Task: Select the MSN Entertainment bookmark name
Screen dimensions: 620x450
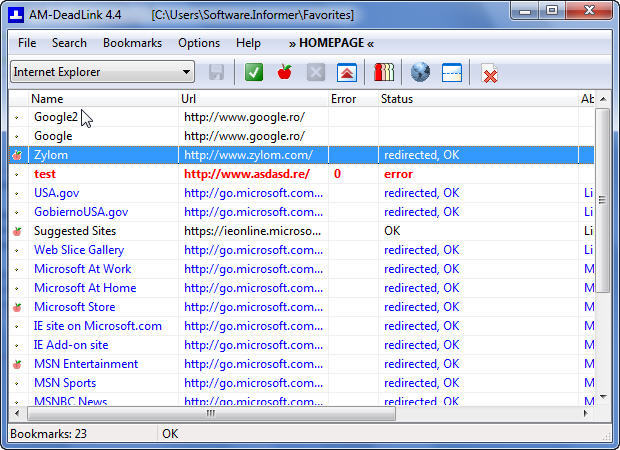Action: tap(86, 364)
